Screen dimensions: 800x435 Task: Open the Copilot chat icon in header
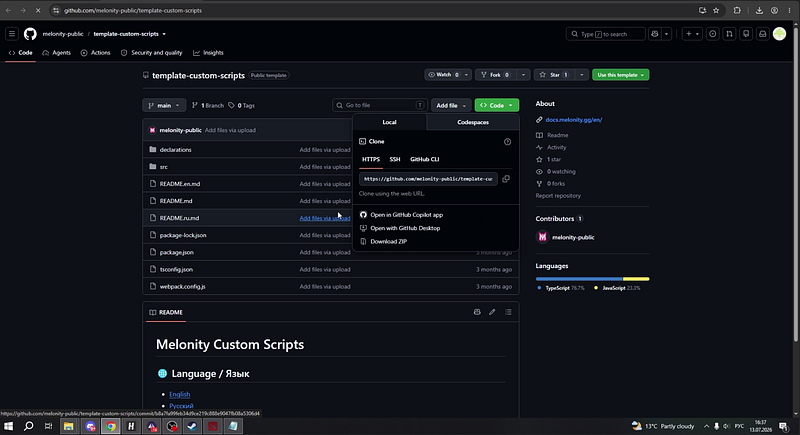tap(655, 34)
